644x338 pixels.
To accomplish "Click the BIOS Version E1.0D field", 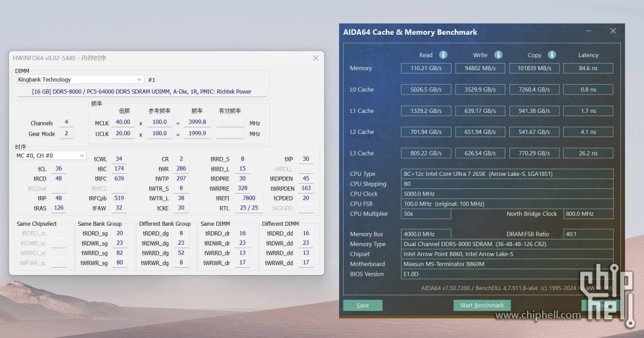I will coord(507,274).
